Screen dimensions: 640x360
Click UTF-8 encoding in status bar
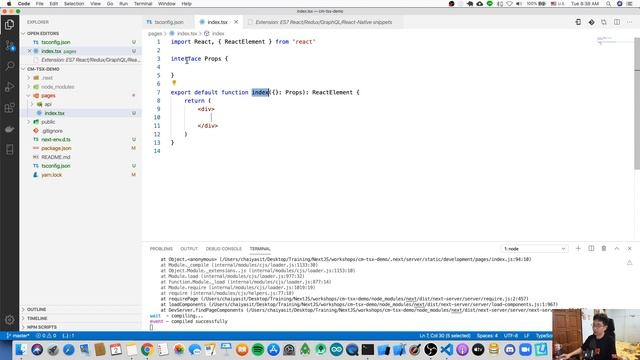pyautogui.click(x=511, y=336)
